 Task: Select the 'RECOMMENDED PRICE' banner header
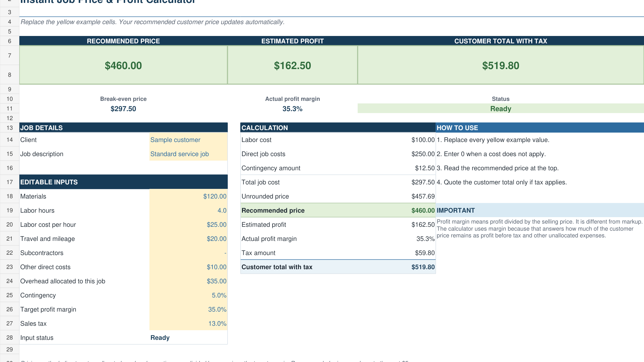click(x=123, y=41)
